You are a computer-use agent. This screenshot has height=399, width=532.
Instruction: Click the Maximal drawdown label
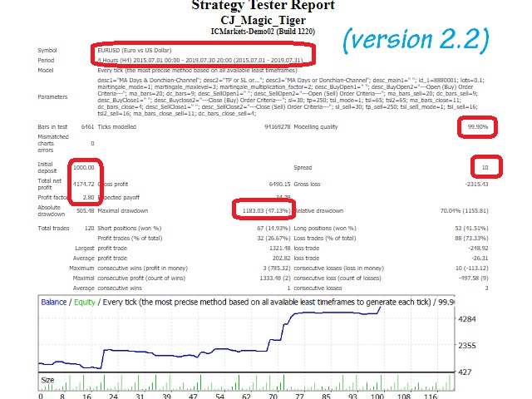(x=122, y=210)
